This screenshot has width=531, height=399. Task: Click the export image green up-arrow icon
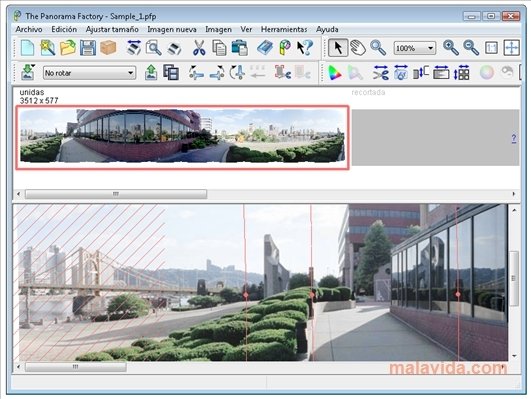pyautogui.click(x=151, y=72)
